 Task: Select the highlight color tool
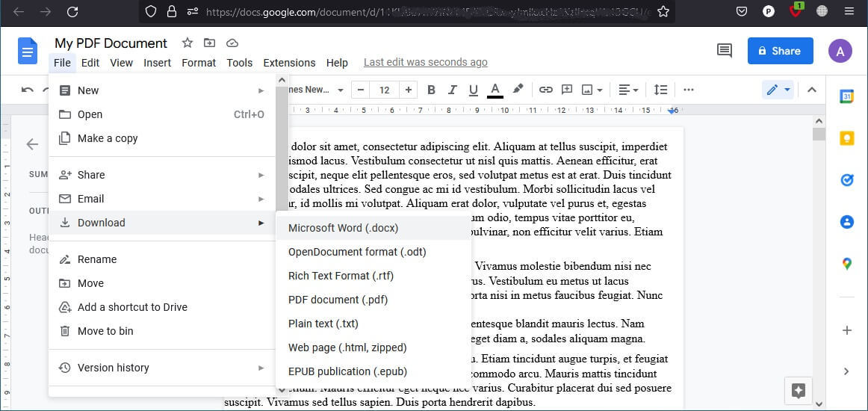[518, 89]
